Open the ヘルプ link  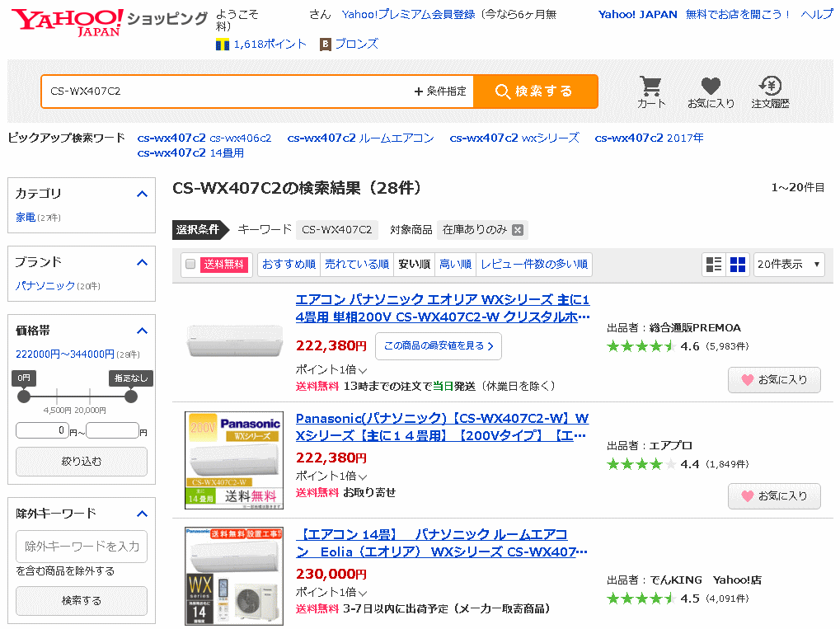tap(816, 15)
